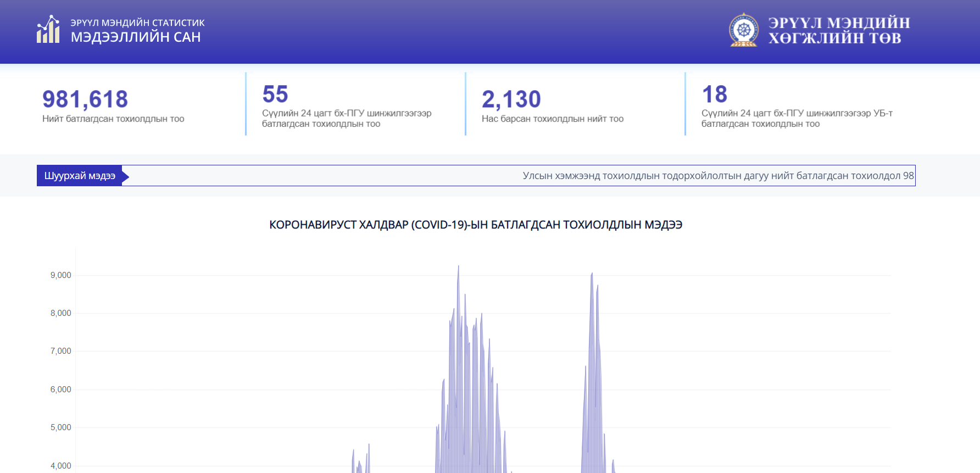Click the scrolling news ticker text
This screenshot has height=473, width=980.
718,176
